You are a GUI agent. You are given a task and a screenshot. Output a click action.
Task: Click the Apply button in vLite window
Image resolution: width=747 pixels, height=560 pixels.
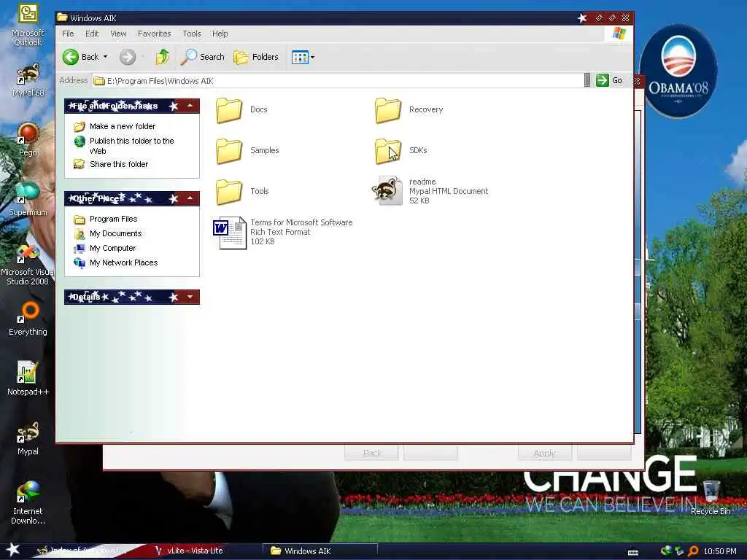(544, 453)
